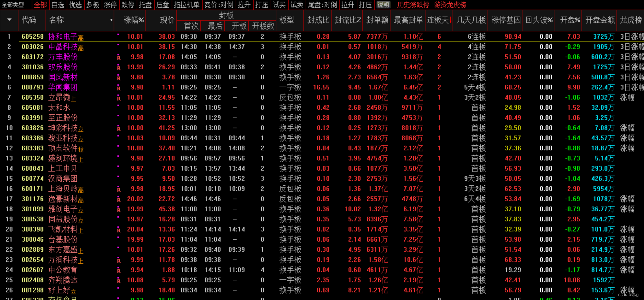Click 3日涨幅 entry in 协和电子 row
The height and width of the screenshot is (300, 644).
632,37
